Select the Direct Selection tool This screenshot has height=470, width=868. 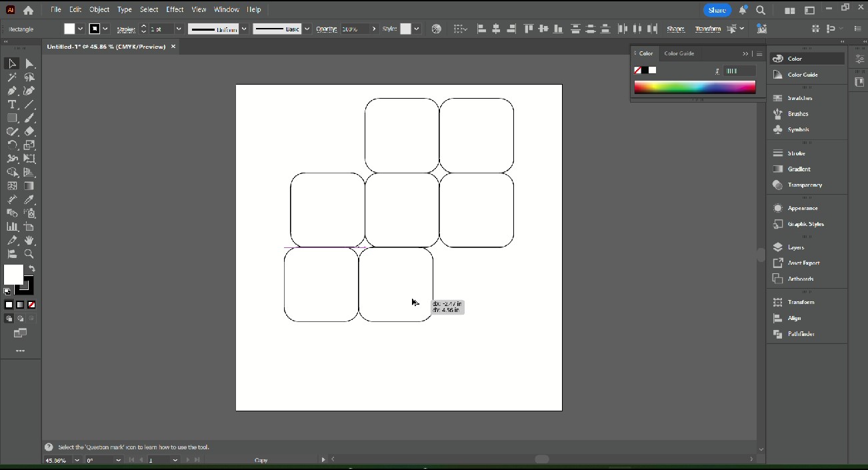29,63
